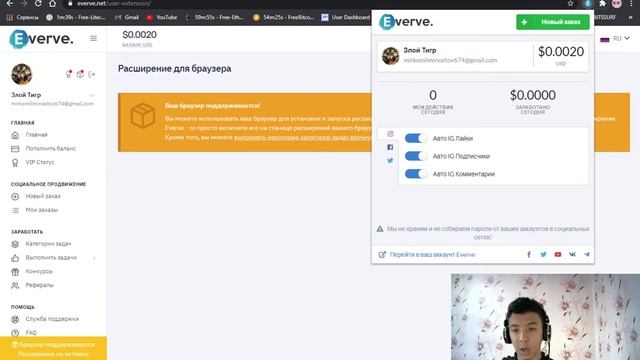Open the User Dashboard bookmark

(x=345, y=18)
